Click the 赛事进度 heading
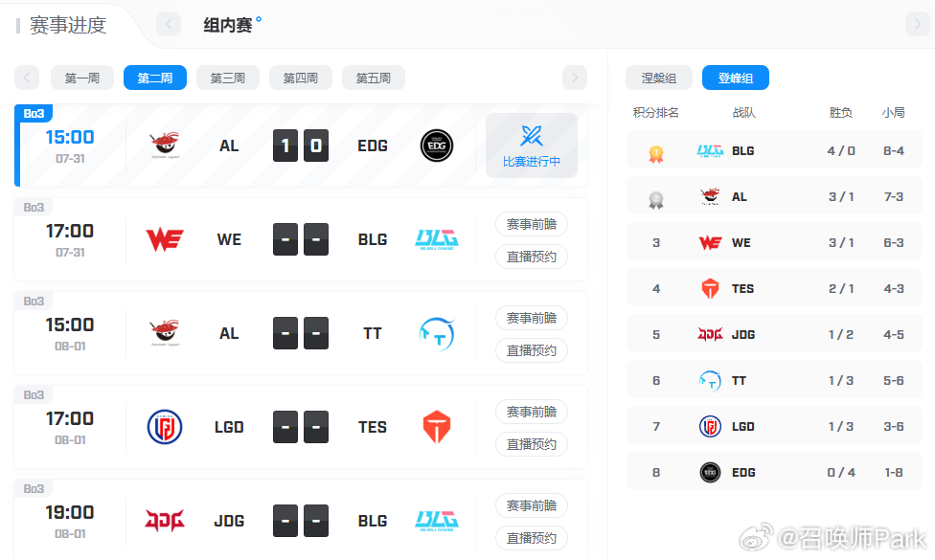 [68, 25]
